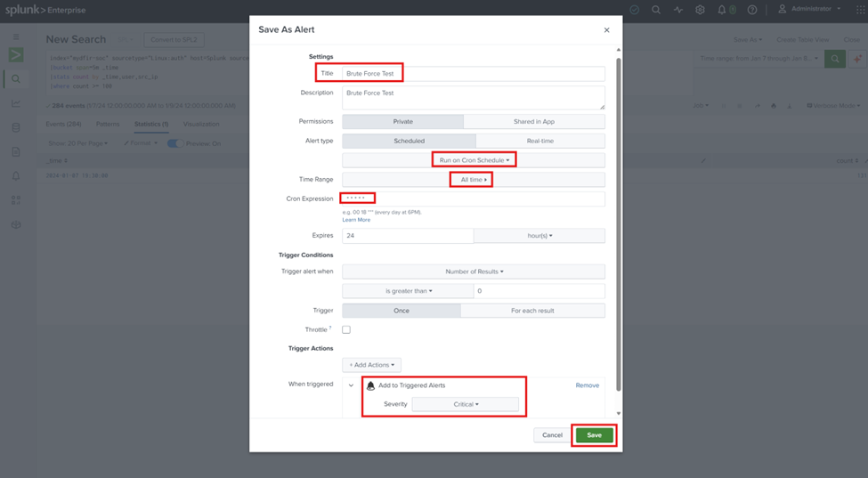This screenshot has height=478, width=868.
Task: Open the All time Time Range picker
Action: (x=474, y=180)
